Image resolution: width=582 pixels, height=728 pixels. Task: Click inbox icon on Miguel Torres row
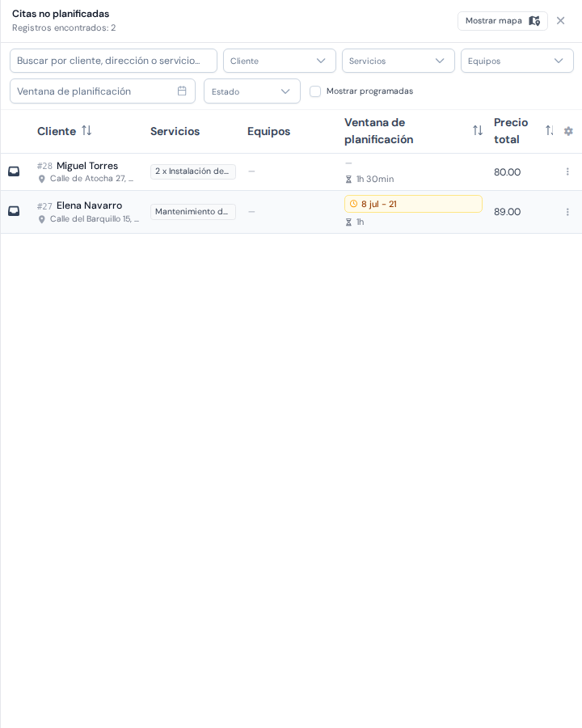point(14,171)
